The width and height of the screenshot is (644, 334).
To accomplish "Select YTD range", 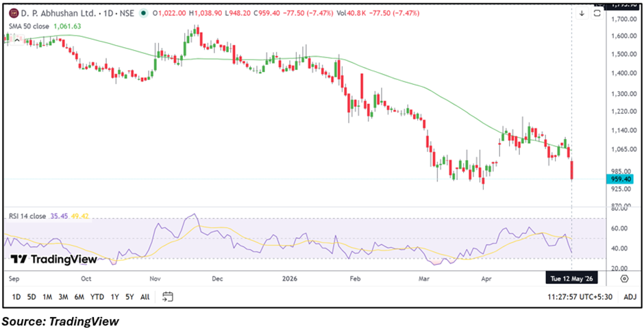I will pos(97,296).
